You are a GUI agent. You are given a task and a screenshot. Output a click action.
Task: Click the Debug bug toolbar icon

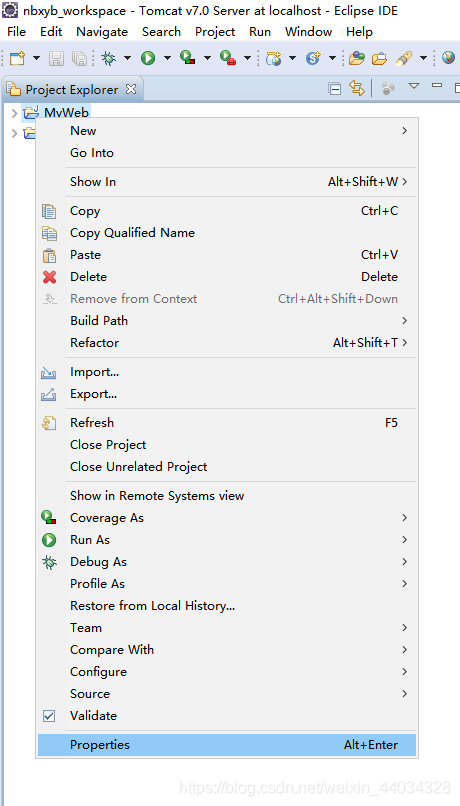pyautogui.click(x=109, y=58)
